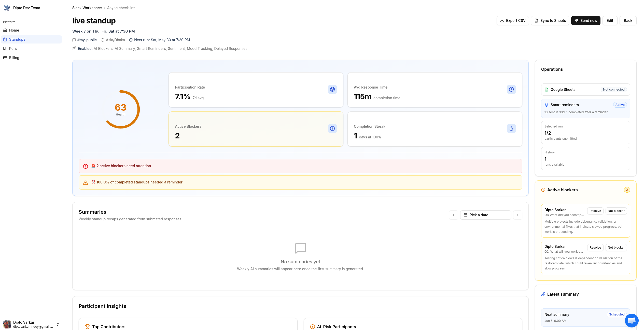
Task: Resolve the Q1 blocker from Dipto Sarkar
Action: (x=595, y=211)
